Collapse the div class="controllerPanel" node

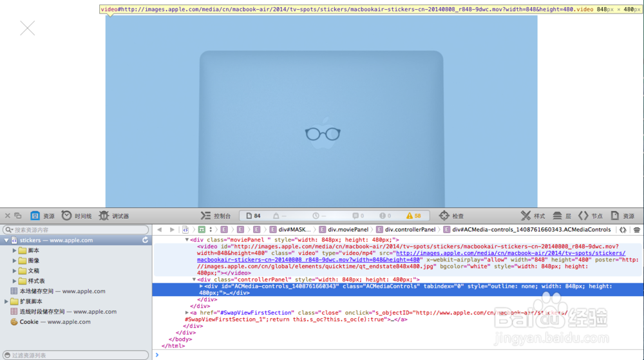(x=194, y=279)
